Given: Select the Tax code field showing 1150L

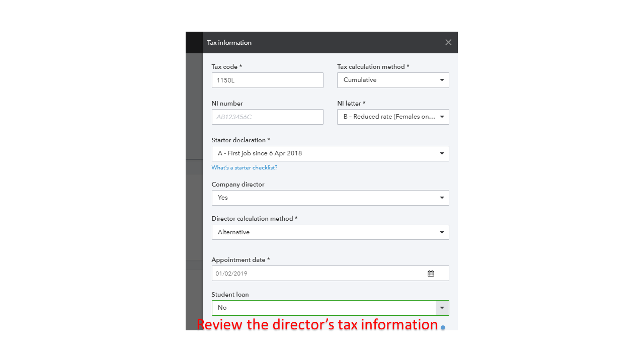Looking at the screenshot, I should point(267,80).
